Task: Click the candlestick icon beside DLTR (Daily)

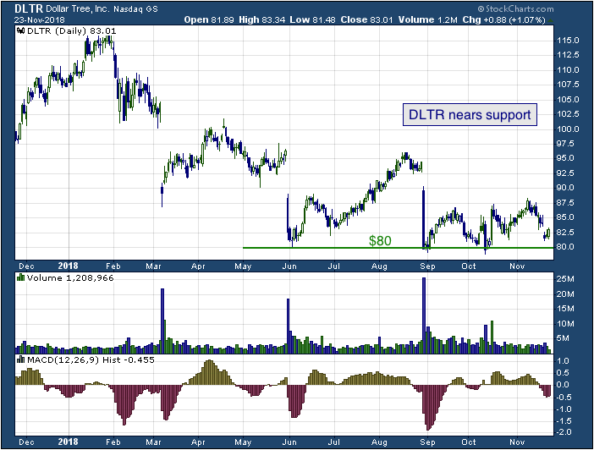Action: coord(21,31)
